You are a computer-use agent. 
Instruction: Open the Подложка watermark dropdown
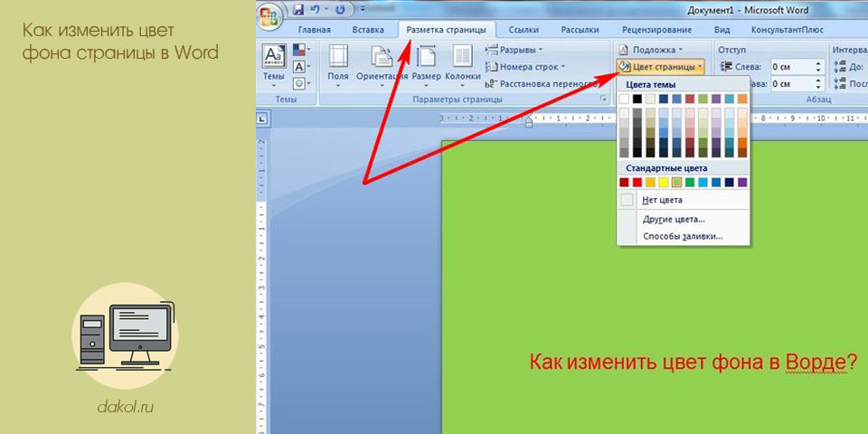tap(651, 50)
